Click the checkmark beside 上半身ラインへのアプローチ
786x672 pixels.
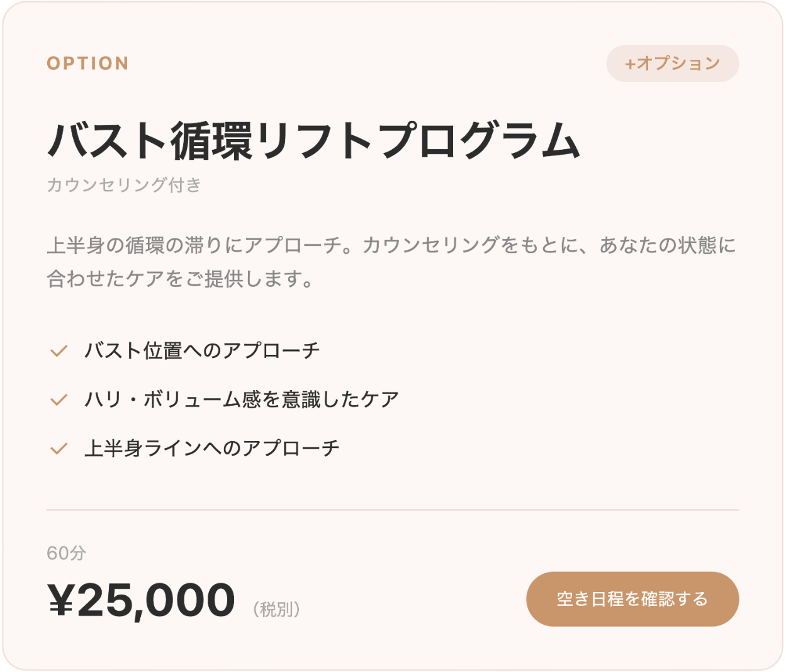[x=59, y=449]
